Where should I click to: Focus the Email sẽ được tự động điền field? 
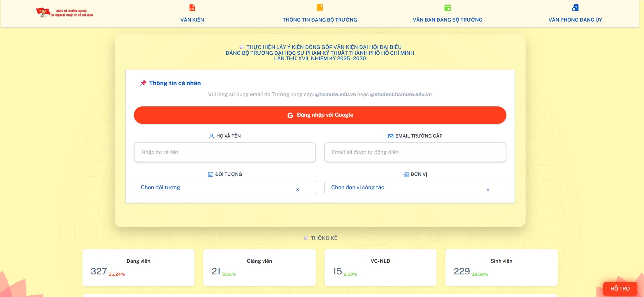415,152
